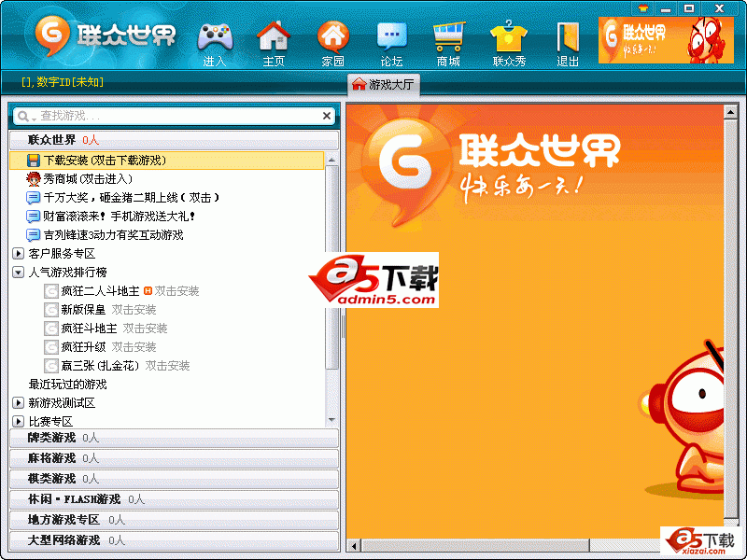Screen dimensions: 747x560
Task: Click the right pane scroll-up arrow
Action: point(730,111)
